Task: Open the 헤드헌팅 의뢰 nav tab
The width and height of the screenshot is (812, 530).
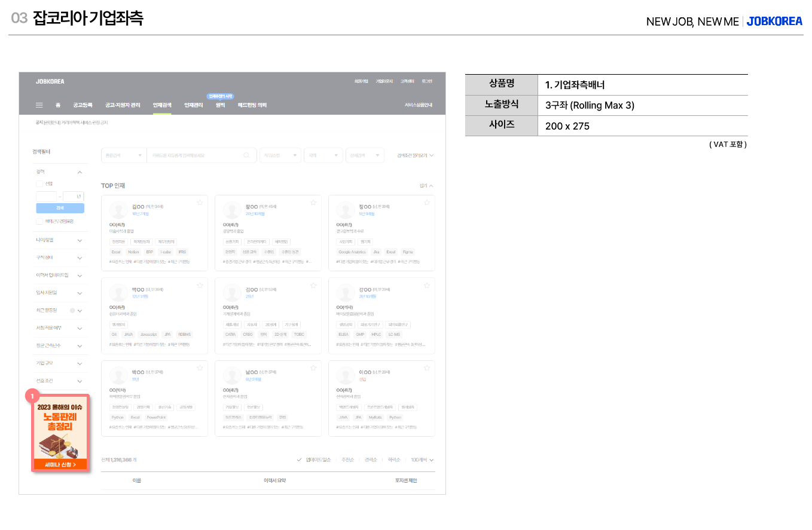Action: click(252, 105)
